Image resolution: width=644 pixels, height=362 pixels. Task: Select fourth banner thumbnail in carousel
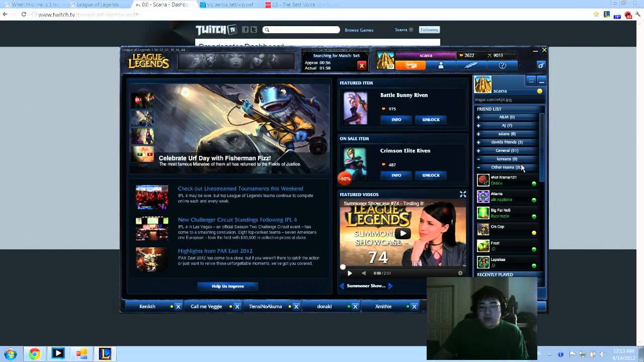click(x=143, y=154)
